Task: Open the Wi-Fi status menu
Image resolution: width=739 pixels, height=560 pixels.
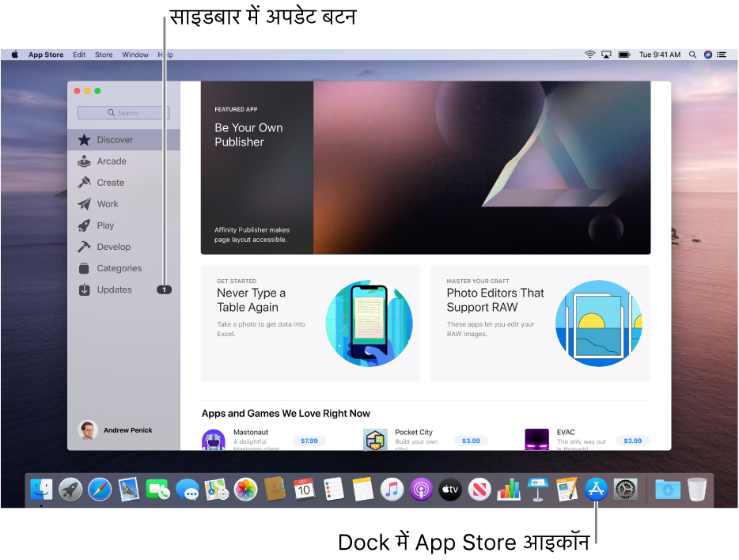Action: click(589, 55)
